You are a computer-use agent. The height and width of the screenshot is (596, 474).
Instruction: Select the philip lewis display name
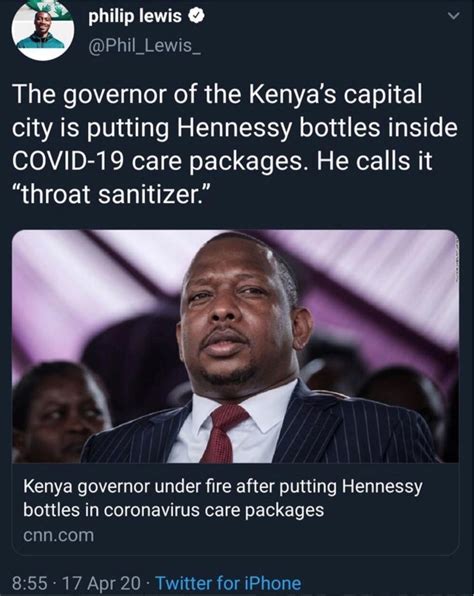click(135, 16)
